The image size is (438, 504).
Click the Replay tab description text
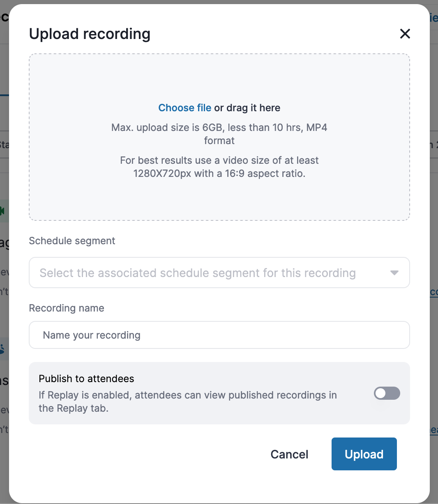188,401
